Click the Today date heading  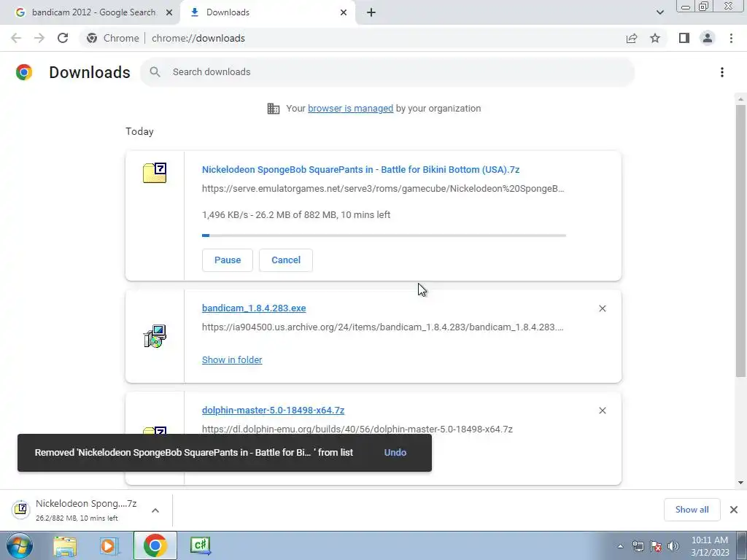tap(139, 131)
